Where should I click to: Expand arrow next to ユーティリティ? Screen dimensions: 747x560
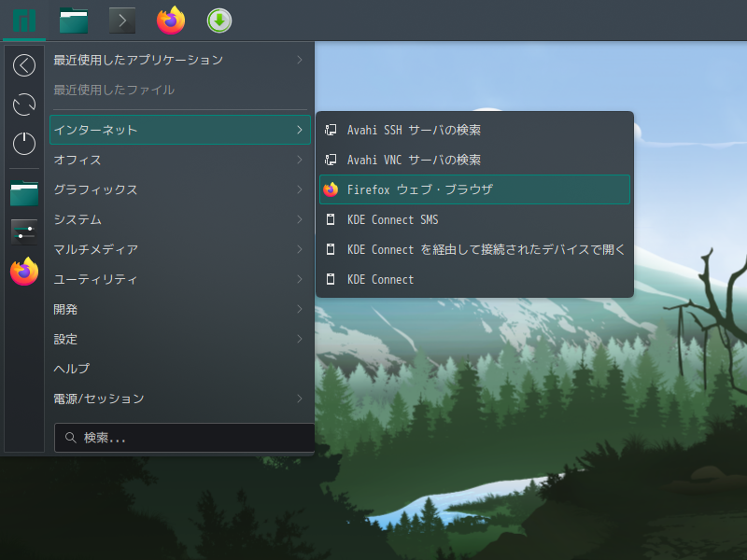click(x=300, y=279)
